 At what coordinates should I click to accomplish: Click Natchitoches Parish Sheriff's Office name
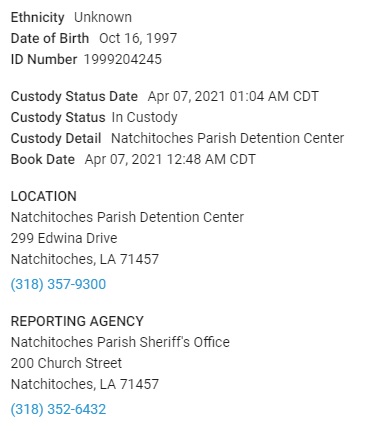(x=120, y=342)
